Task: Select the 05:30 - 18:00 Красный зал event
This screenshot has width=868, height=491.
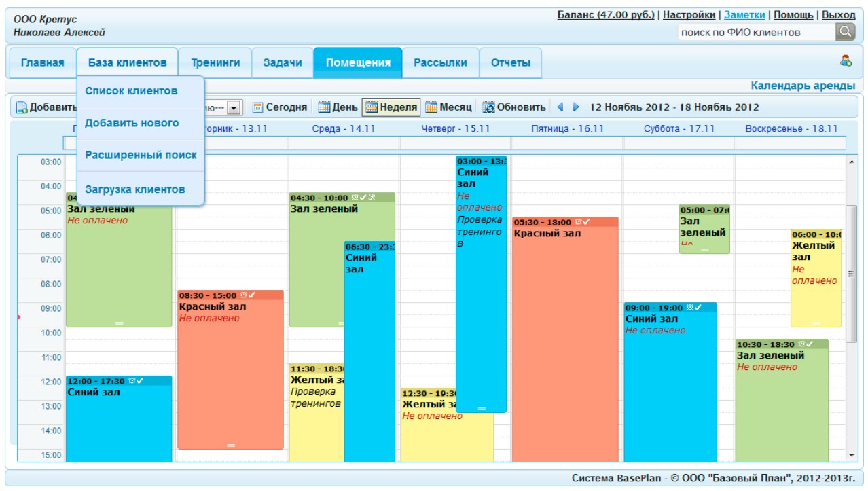Action: pyautogui.click(x=565, y=340)
